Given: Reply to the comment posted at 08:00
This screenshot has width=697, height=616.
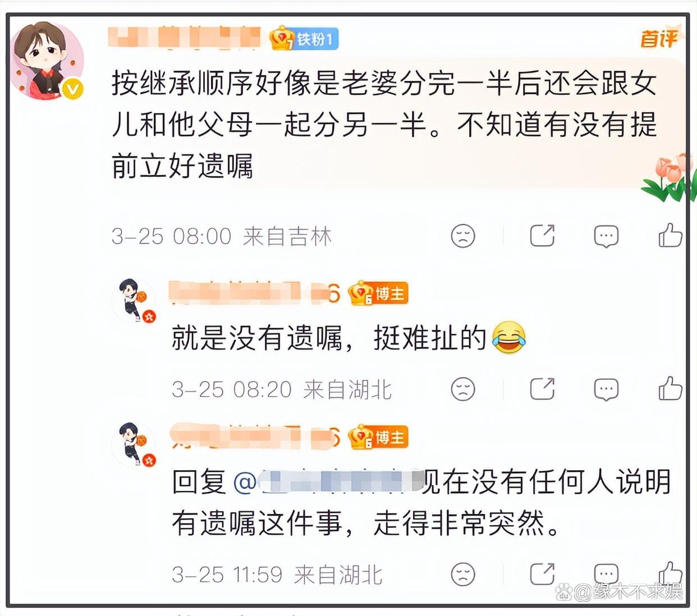Looking at the screenshot, I should 606,236.
